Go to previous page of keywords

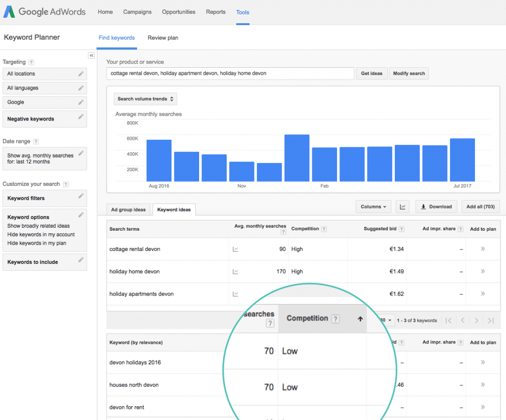click(463, 321)
